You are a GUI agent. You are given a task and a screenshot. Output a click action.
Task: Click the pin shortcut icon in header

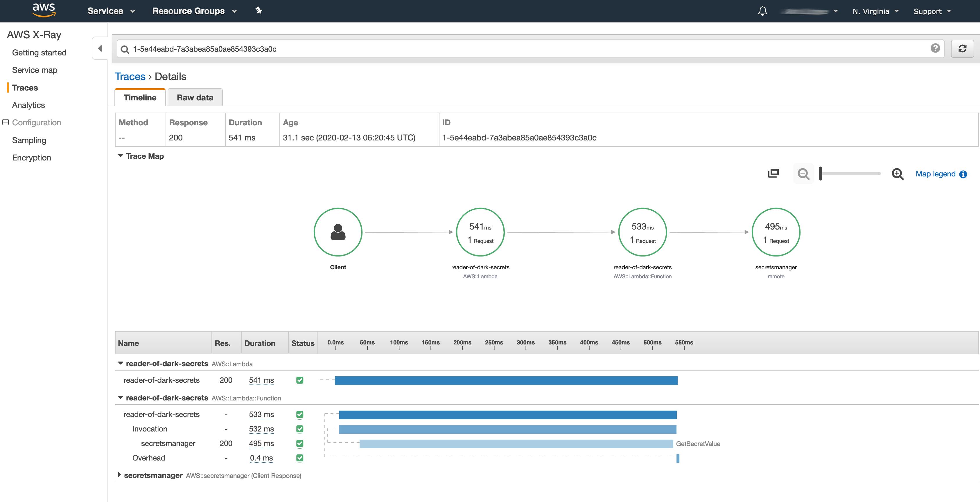(x=259, y=11)
